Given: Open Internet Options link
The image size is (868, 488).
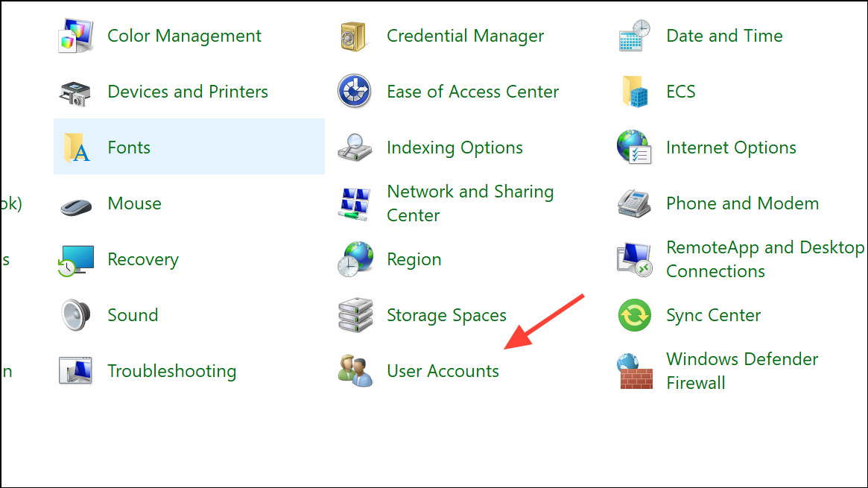Looking at the screenshot, I should (731, 148).
